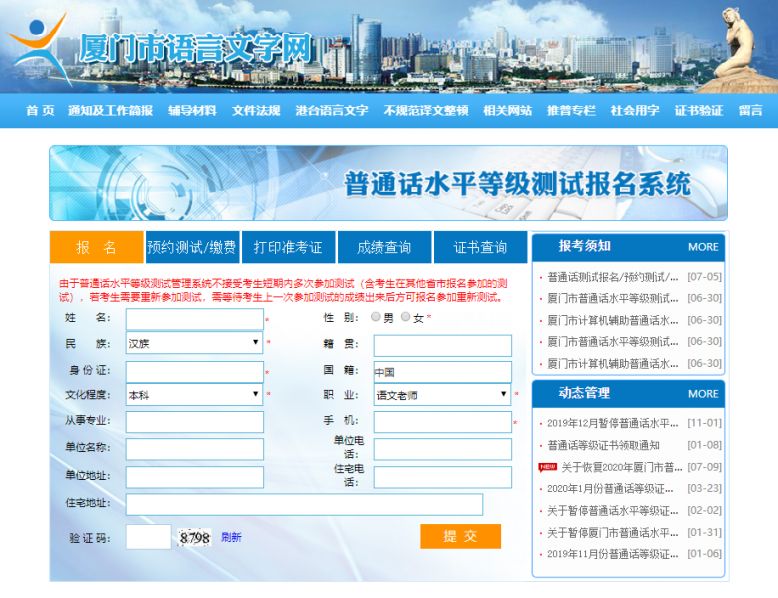Image resolution: width=778 pixels, height=598 pixels.
Task: Switch to the 证书查询 tab
Action: [x=480, y=247]
